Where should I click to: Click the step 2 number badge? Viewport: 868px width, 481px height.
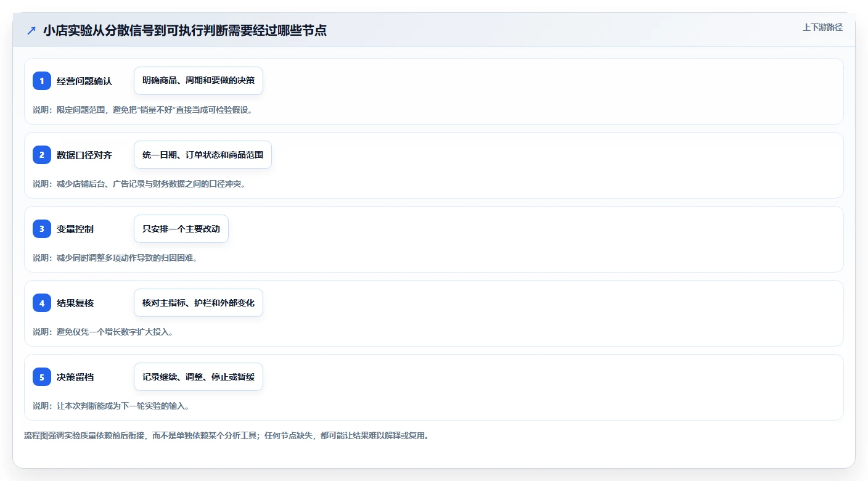(42, 155)
